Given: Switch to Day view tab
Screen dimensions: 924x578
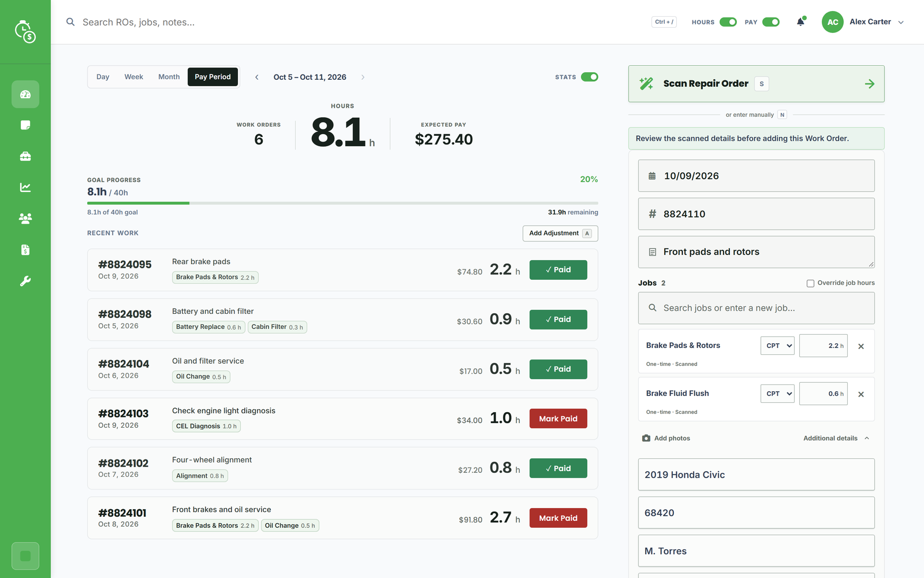Looking at the screenshot, I should [x=103, y=77].
